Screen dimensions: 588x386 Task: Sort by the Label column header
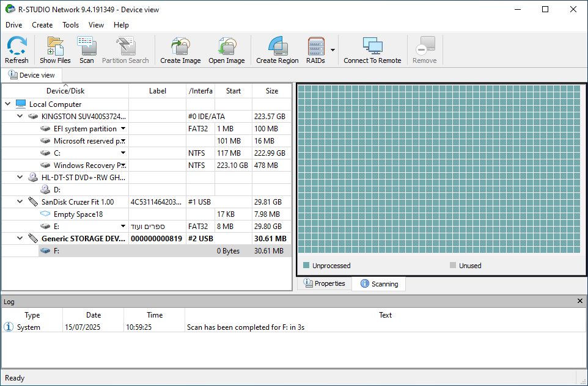pos(158,90)
